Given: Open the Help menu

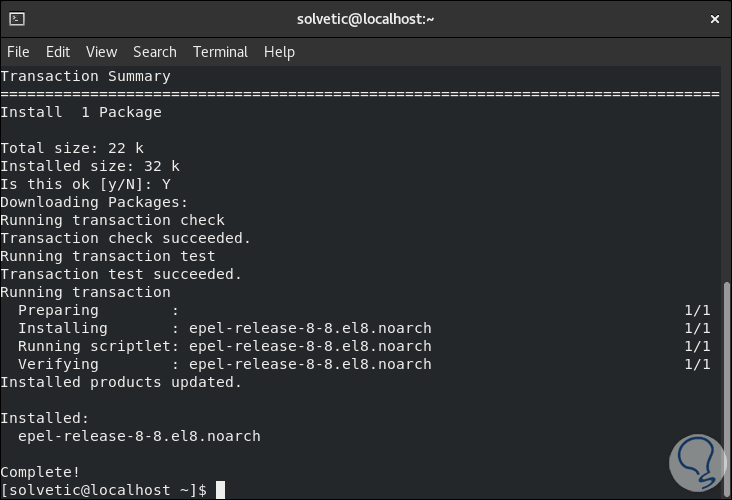Looking at the screenshot, I should (279, 52).
